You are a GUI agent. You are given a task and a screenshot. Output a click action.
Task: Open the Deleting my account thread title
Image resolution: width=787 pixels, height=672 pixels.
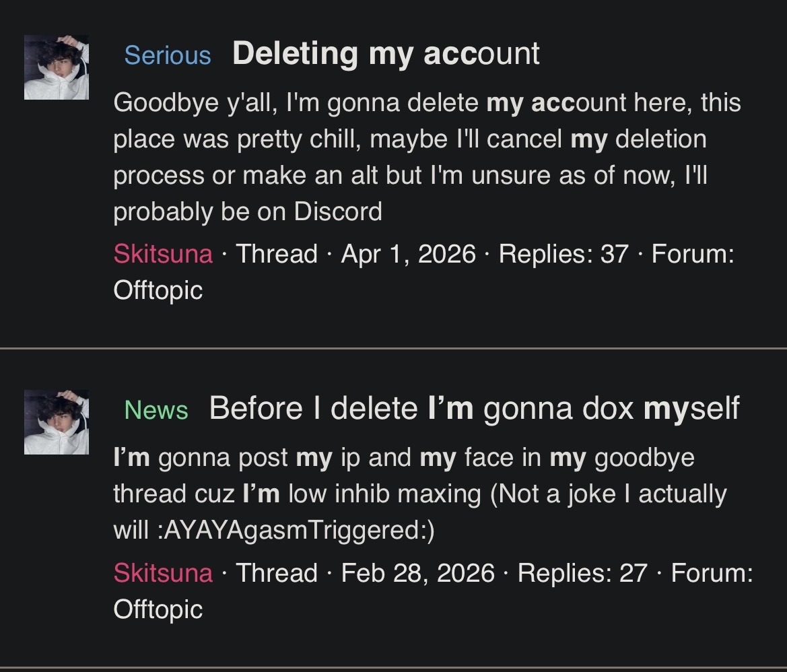coord(386,54)
